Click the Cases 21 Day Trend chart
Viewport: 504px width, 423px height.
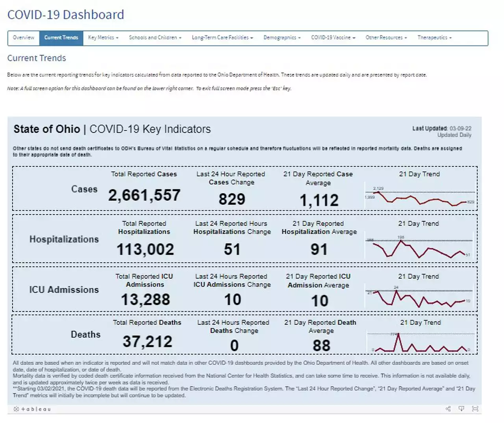[420, 195]
